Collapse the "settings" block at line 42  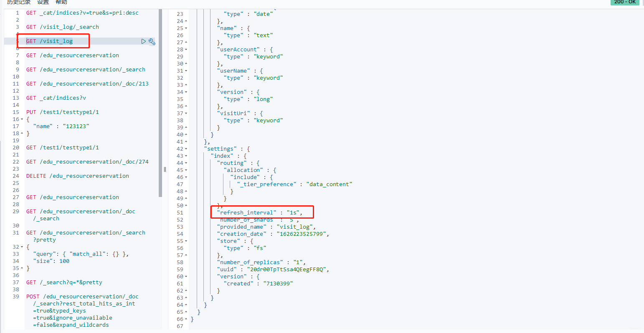[x=186, y=149]
